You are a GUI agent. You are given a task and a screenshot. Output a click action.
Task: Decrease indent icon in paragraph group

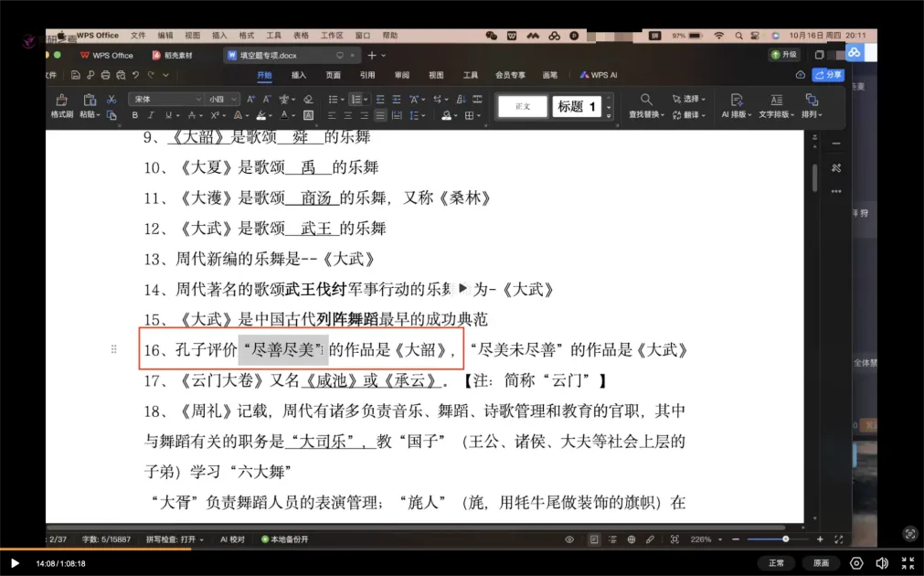point(380,99)
